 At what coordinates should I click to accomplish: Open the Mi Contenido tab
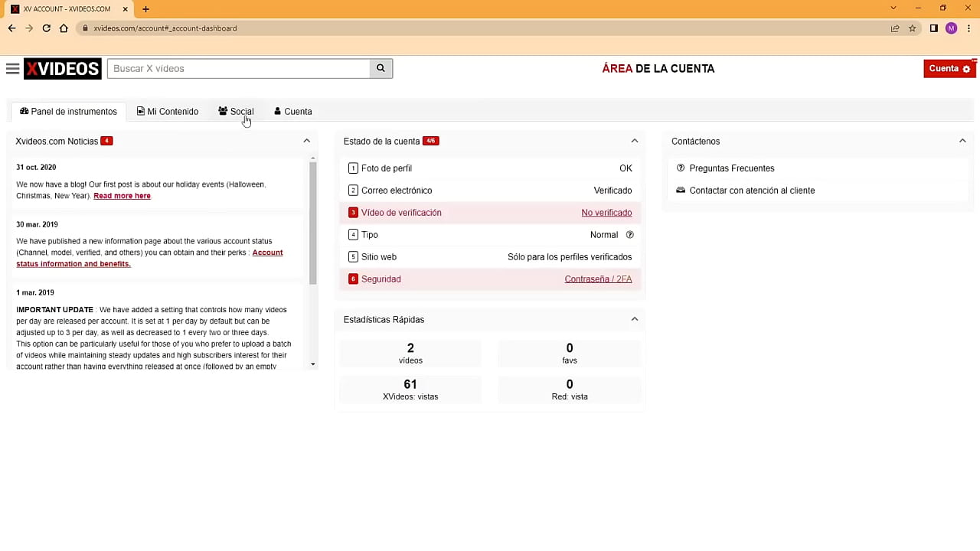pyautogui.click(x=168, y=112)
